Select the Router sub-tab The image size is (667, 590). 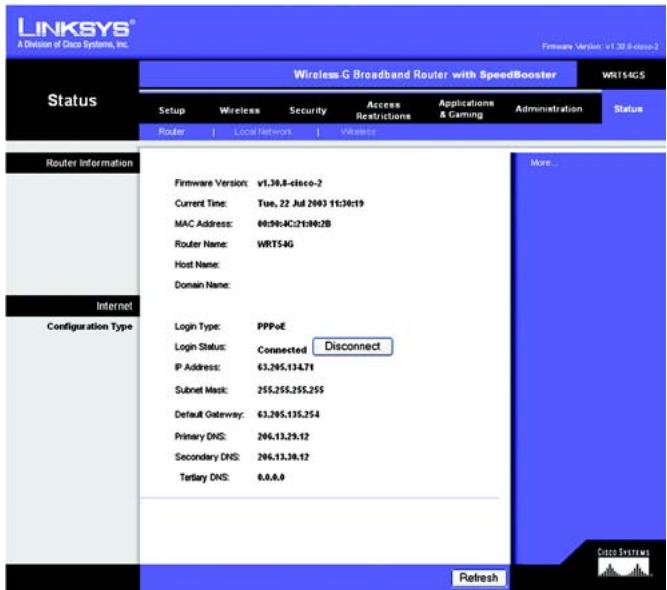coord(171,131)
